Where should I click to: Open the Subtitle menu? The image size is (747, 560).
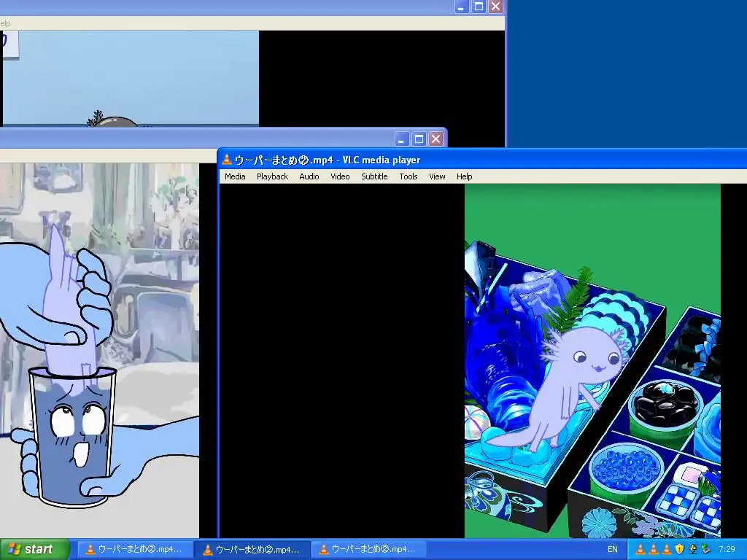374,176
